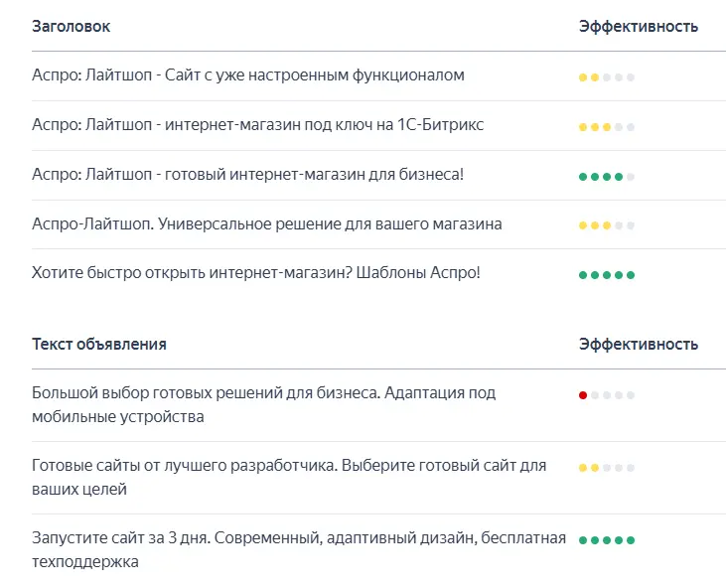Click the two-dot yellow rating for 'Сайт с уже настроенным функционалом'
726x588 pixels.
tap(607, 76)
